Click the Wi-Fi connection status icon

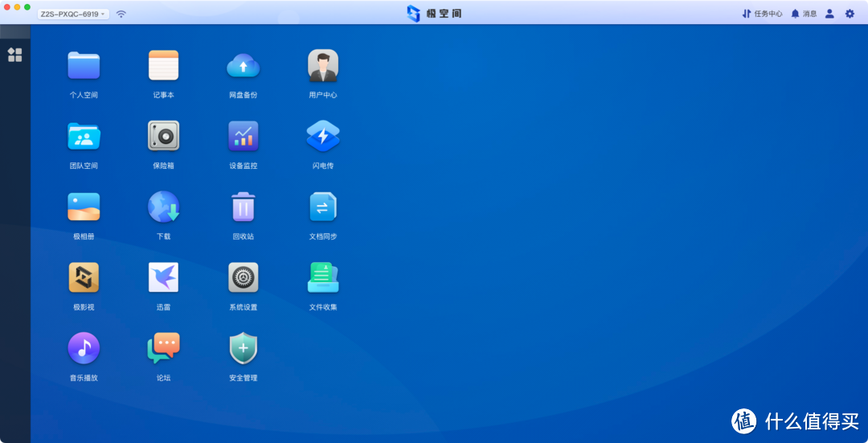(x=121, y=14)
